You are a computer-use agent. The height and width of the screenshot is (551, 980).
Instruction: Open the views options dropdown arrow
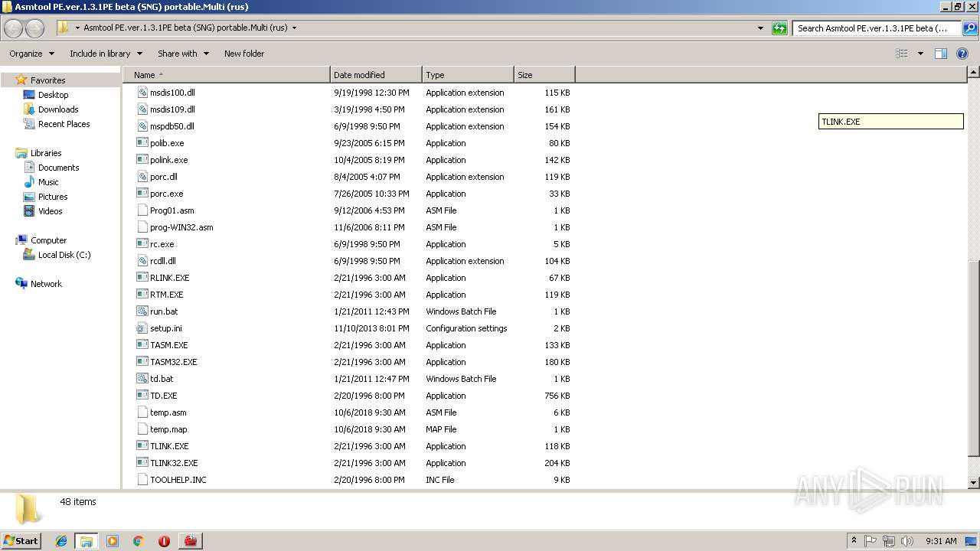click(920, 54)
